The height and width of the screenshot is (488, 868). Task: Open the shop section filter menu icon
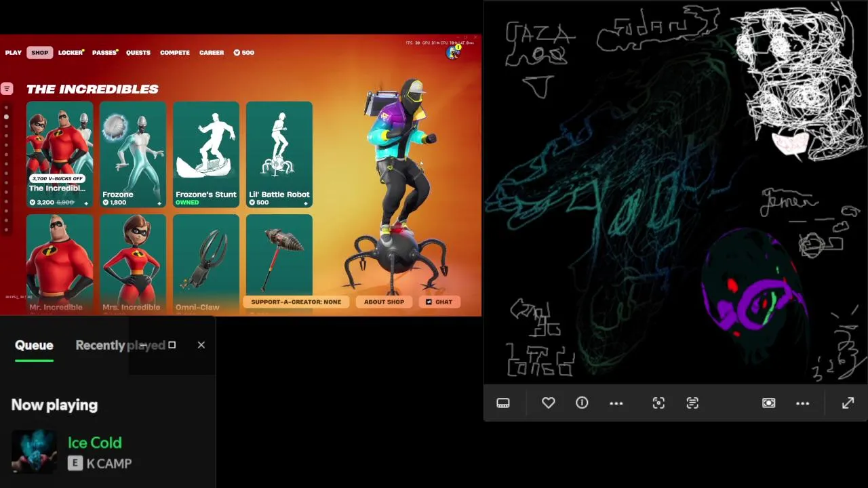[x=7, y=89]
